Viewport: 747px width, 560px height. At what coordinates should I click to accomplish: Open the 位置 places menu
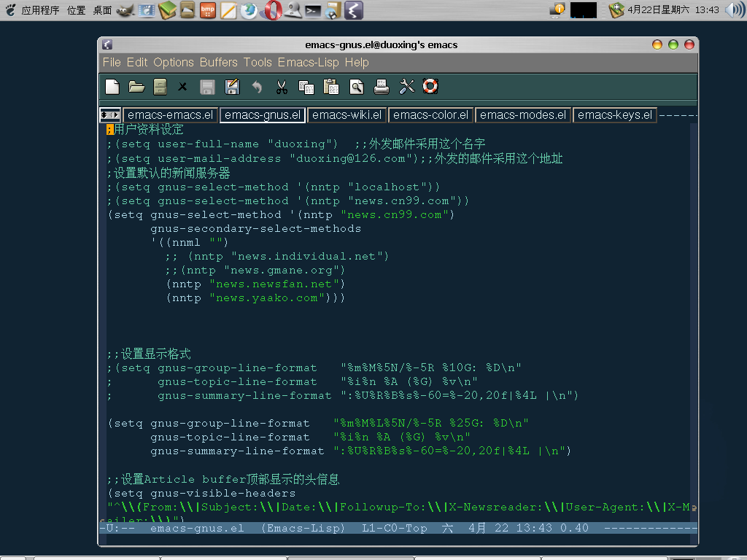coord(76,10)
